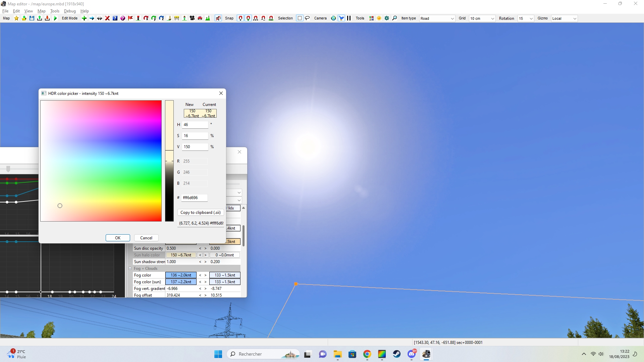The width and height of the screenshot is (644, 362).
Task: Toggle the bird free camera mode
Action: tap(341, 18)
